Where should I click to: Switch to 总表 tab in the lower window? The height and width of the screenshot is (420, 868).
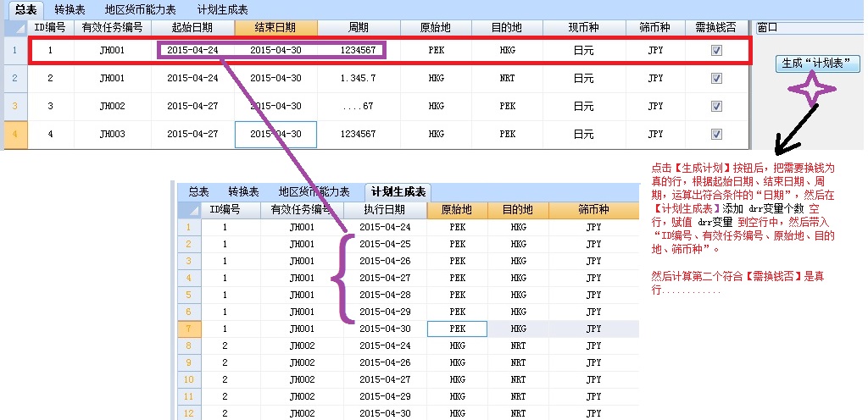[198, 191]
